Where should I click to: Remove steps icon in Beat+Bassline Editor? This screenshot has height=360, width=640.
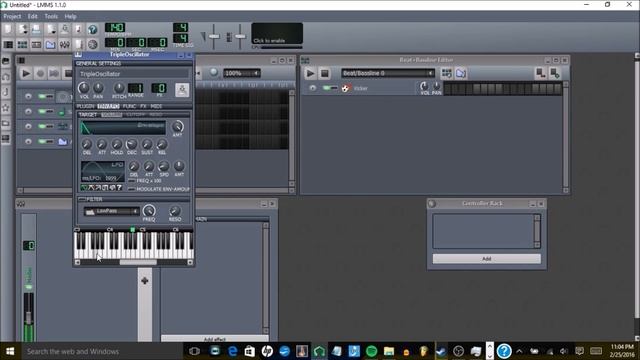[x=541, y=73]
